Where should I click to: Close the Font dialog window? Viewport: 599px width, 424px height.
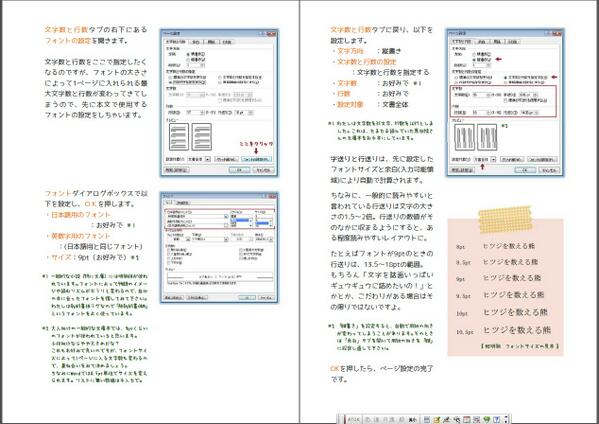tap(272, 196)
